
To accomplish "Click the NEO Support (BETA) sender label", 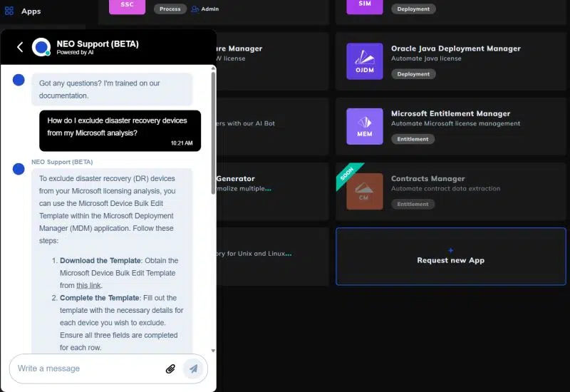I will (x=62, y=162).
